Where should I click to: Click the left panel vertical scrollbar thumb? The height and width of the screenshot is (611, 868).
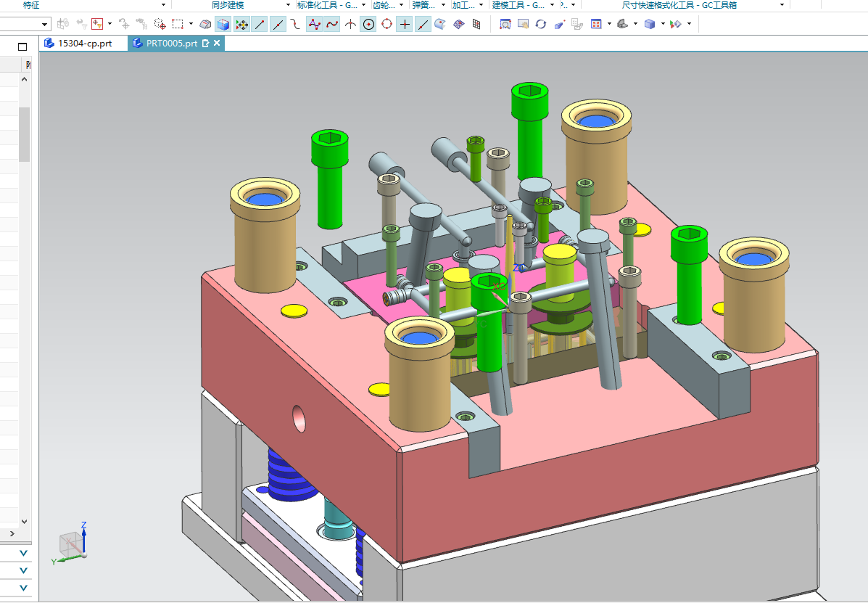25,134
